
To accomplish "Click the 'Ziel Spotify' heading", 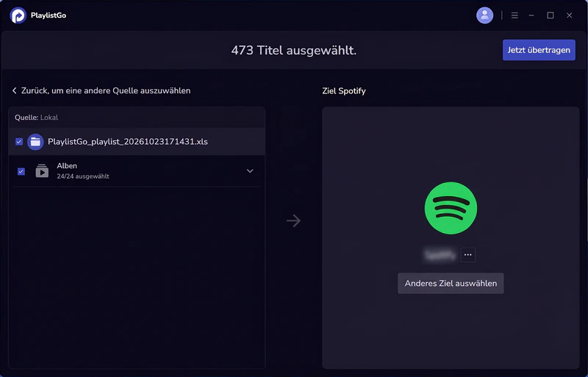I will [344, 91].
